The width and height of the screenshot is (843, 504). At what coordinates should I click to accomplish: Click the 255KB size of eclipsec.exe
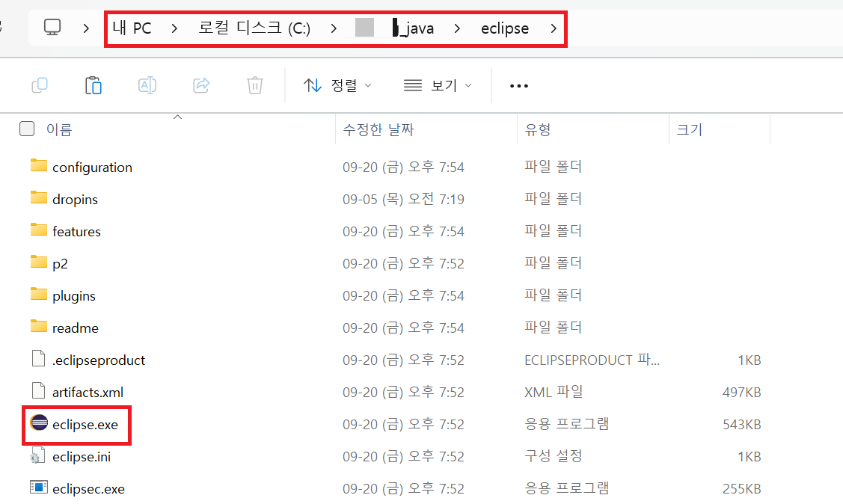point(741,489)
